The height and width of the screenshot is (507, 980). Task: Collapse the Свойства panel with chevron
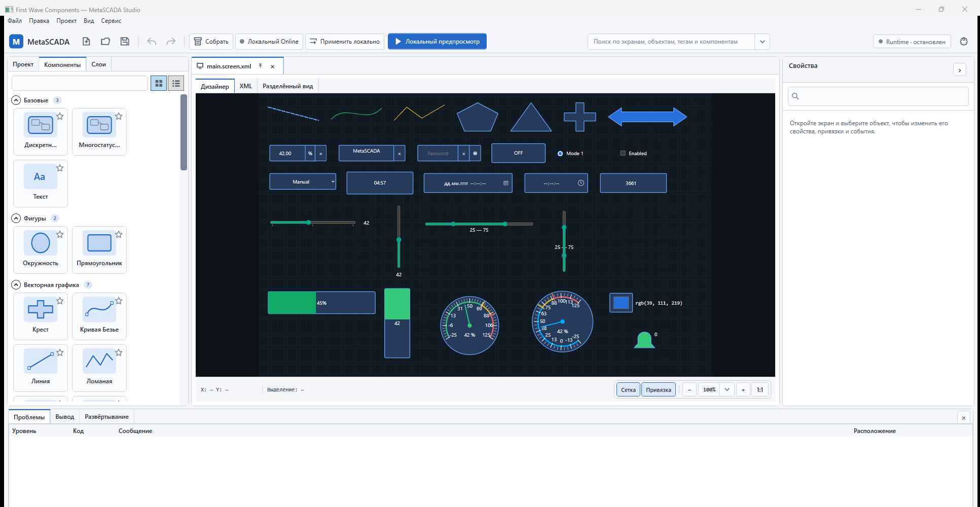click(x=960, y=70)
